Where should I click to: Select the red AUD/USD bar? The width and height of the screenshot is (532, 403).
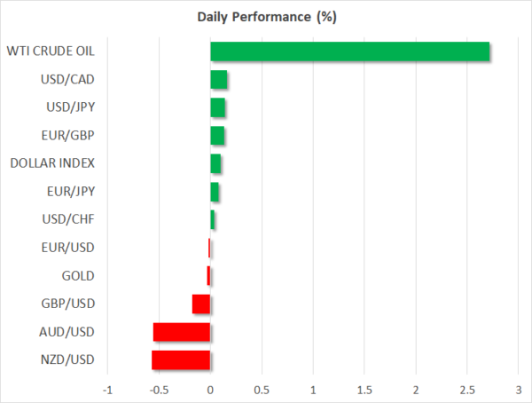pos(182,332)
